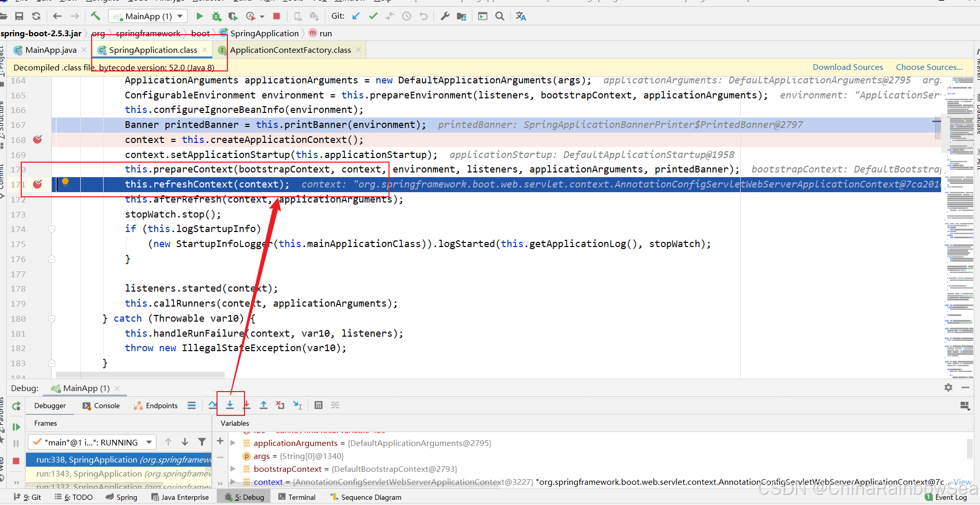Viewport: 980px width, 505px height.
Task: Click the Choose Sources link
Action: tap(929, 67)
